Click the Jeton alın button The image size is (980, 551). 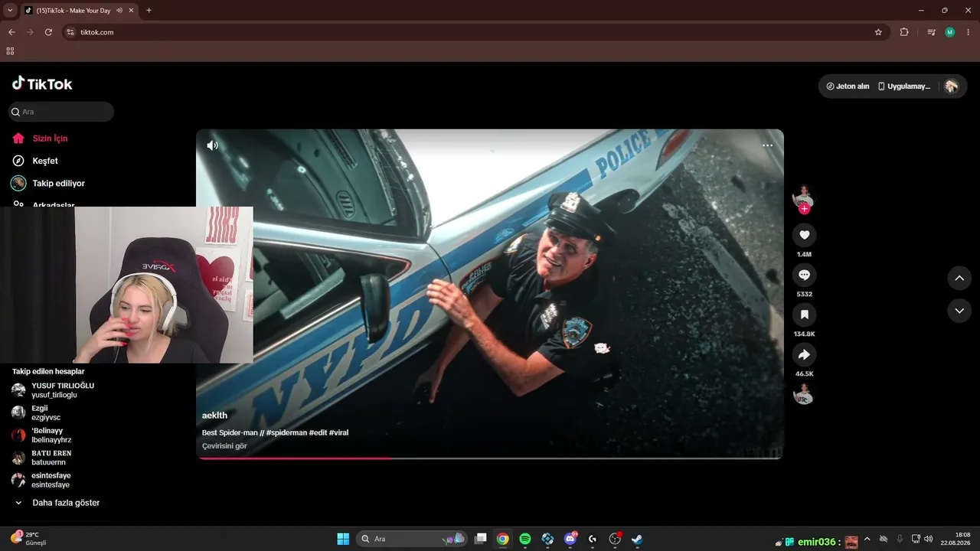point(848,86)
